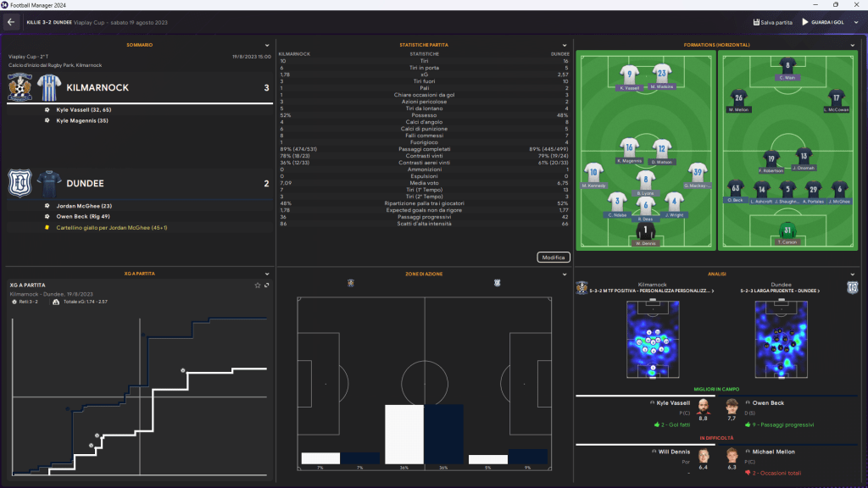Click Owen Beck's player portrait
Screen dimensions: 868x488
tap(731, 408)
